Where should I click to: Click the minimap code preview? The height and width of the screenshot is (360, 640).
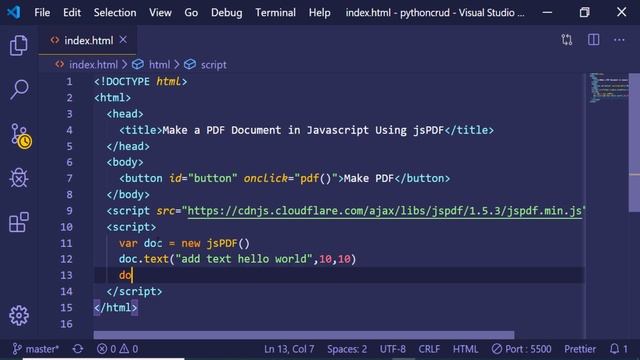point(608,88)
